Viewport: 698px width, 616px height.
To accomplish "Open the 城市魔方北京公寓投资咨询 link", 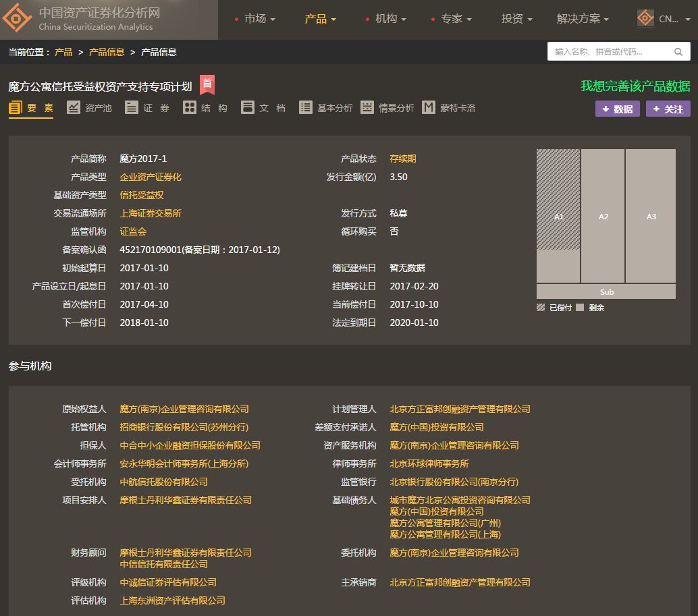I will (460, 501).
